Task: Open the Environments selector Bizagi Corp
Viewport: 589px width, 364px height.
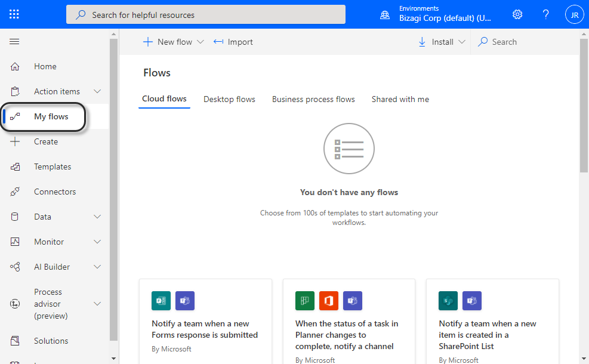Action: coord(445,14)
